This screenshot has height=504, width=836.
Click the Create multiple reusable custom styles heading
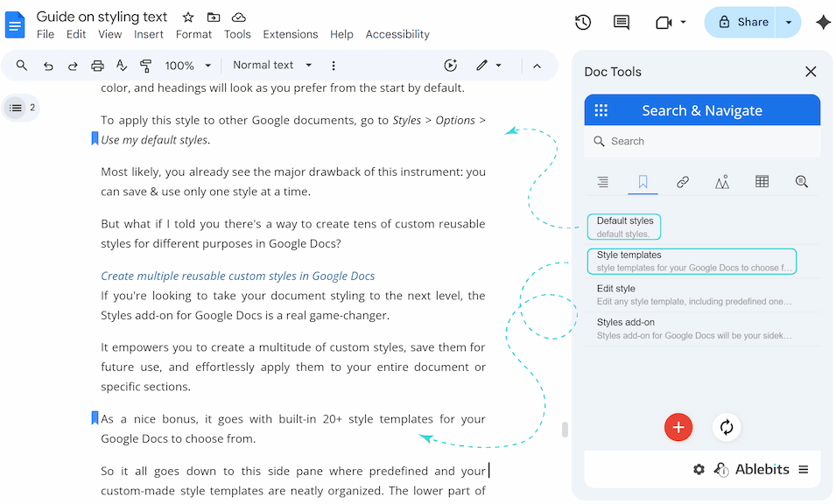238,276
